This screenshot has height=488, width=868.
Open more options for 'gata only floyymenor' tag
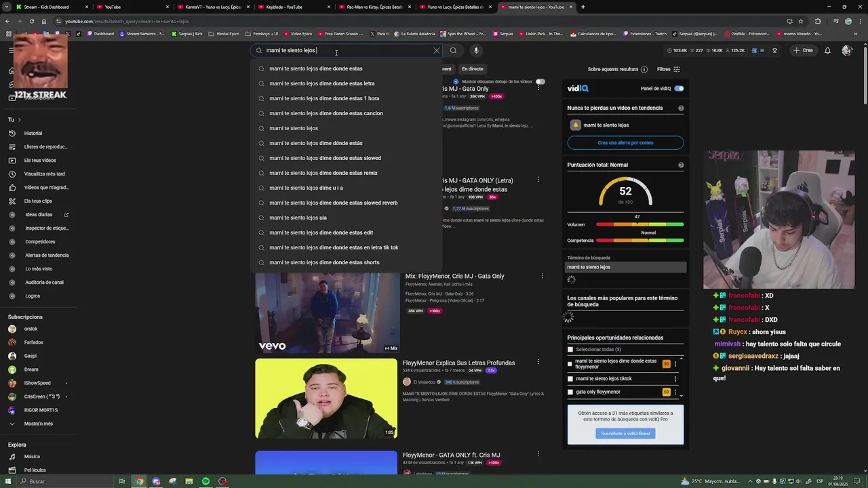pyautogui.click(x=675, y=392)
